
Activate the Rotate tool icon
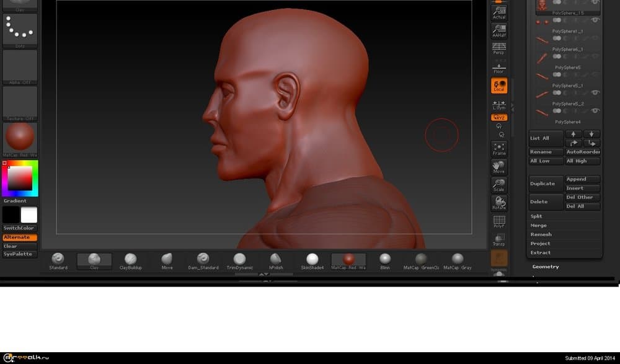(498, 203)
